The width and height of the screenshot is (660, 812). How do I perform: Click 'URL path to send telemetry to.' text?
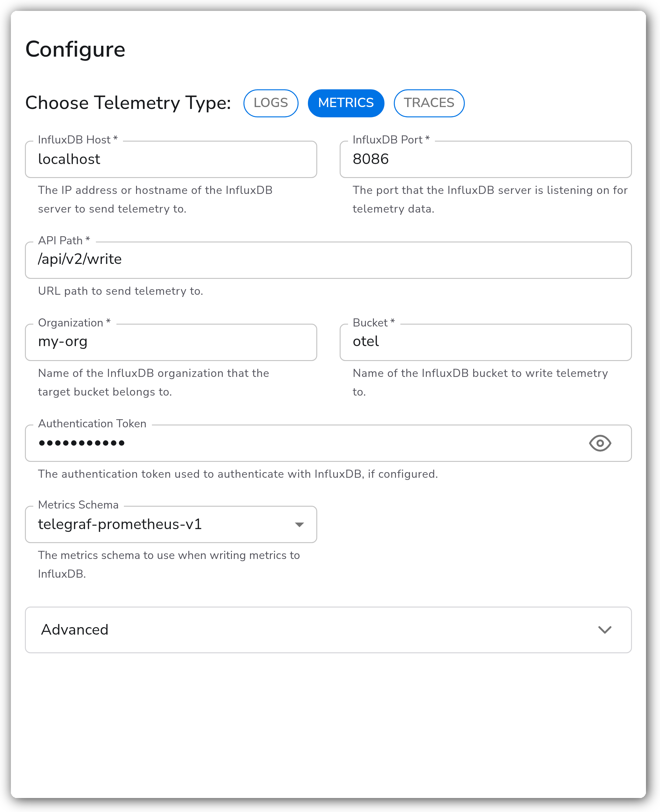tap(120, 291)
